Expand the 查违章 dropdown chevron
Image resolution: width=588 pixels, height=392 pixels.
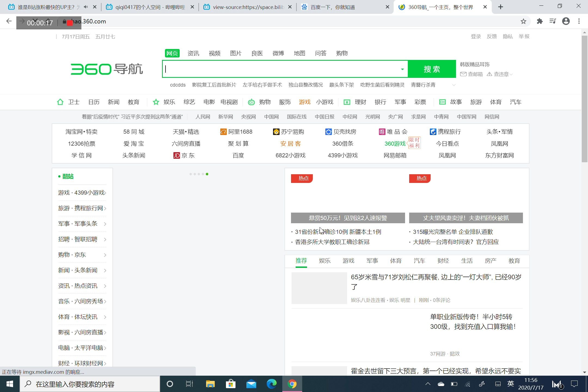tap(511, 74)
